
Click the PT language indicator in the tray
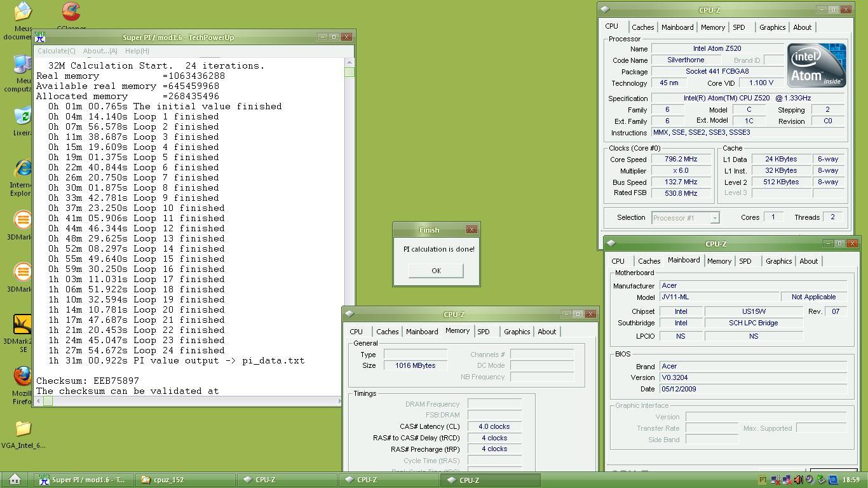tap(763, 480)
